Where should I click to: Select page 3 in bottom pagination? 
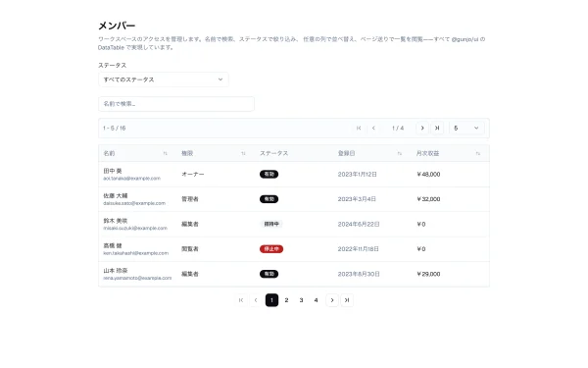coord(301,300)
